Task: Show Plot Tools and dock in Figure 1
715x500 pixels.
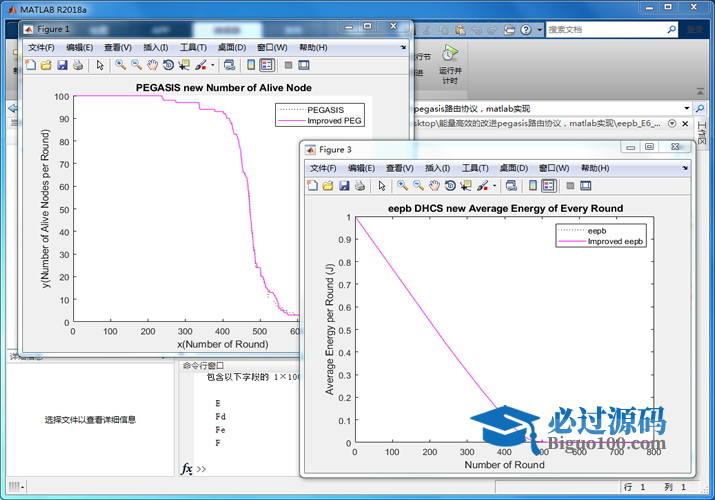Action: pyautogui.click(x=304, y=65)
